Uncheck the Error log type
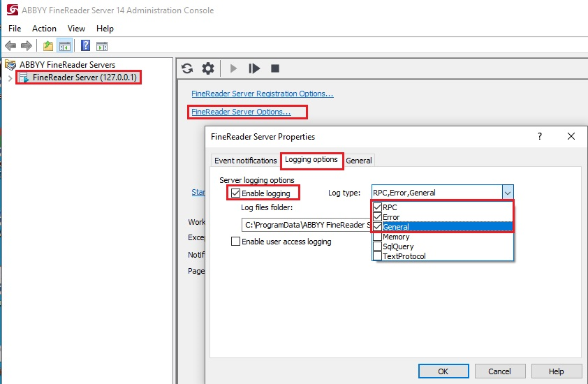 click(377, 216)
